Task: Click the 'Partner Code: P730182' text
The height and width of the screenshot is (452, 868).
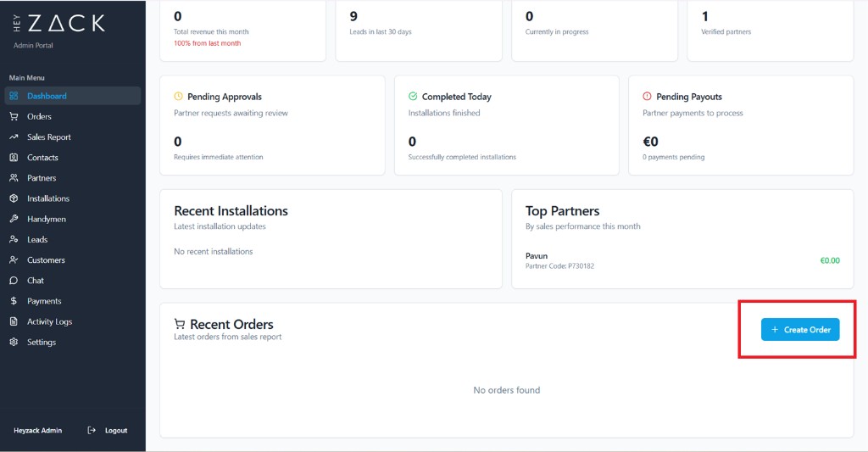Action: coord(559,266)
